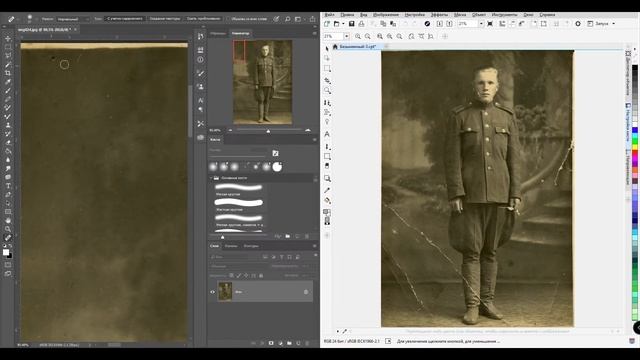Switch to the Каналы tab in Photoshop
The width and height of the screenshot is (640, 360).
(231, 246)
